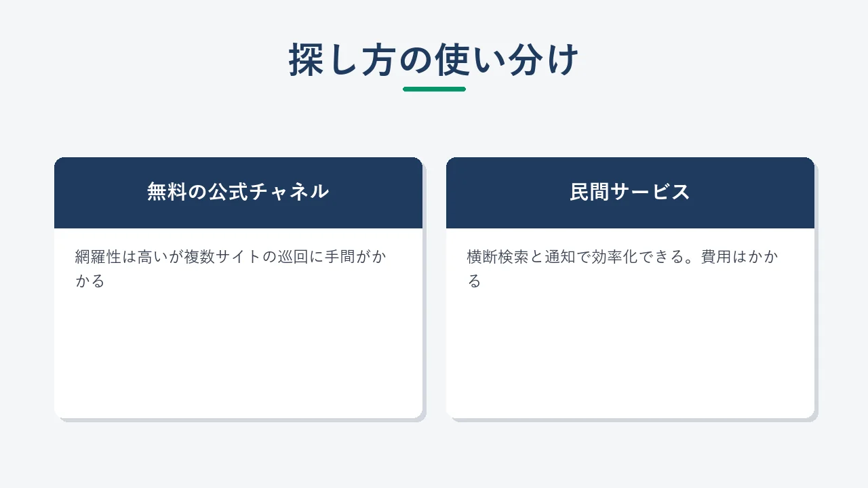Viewport: 868px width, 488px height.
Task: Click the word 探し方 in the title
Action: [x=342, y=60]
